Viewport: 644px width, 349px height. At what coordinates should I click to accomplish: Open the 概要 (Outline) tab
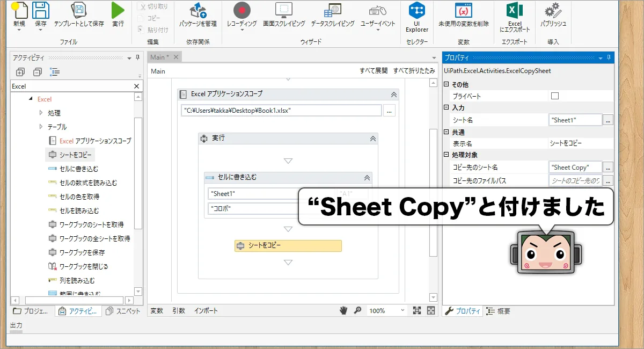(x=498, y=311)
